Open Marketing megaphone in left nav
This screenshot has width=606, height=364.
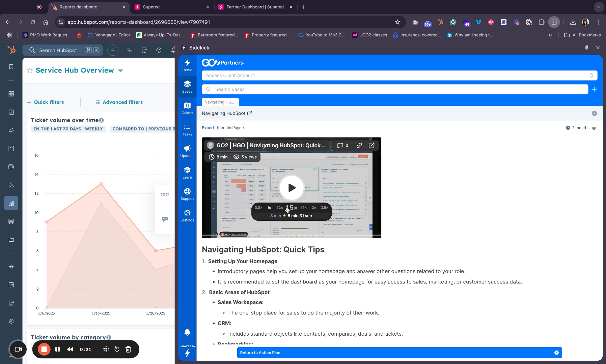pos(11,130)
